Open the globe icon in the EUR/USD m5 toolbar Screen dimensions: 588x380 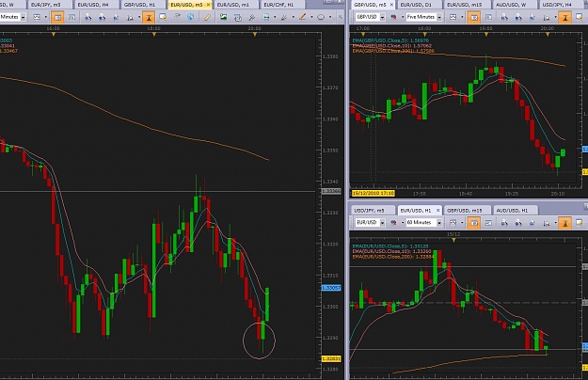click(x=190, y=17)
